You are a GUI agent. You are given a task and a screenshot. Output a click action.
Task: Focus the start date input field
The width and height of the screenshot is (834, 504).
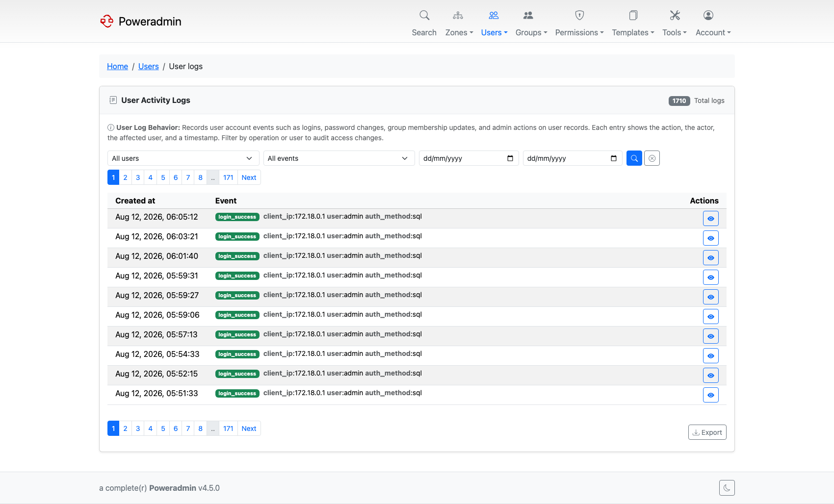click(469, 158)
